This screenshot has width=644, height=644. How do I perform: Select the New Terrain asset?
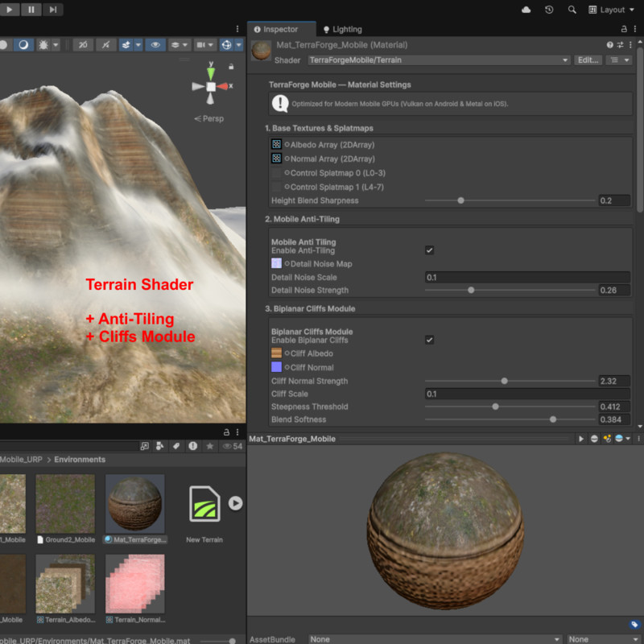pos(204,504)
